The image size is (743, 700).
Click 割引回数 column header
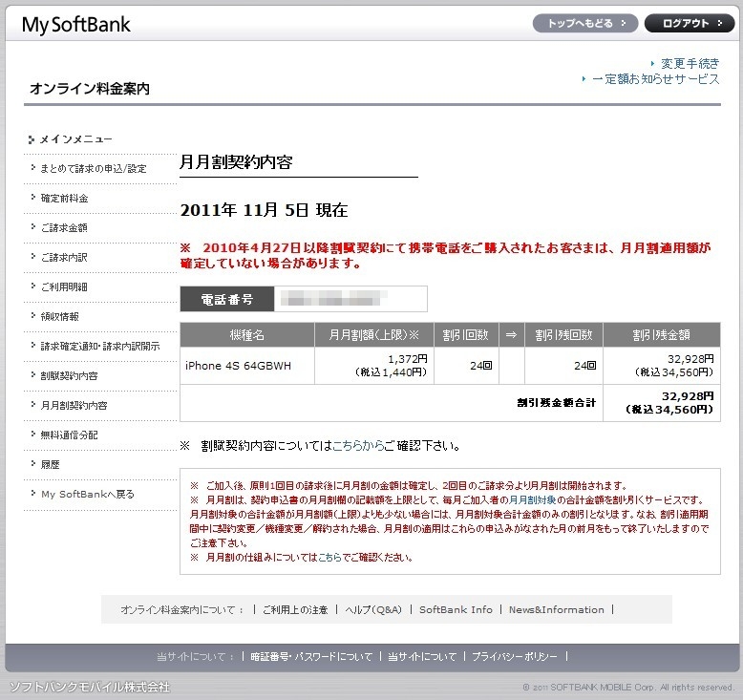(x=466, y=335)
